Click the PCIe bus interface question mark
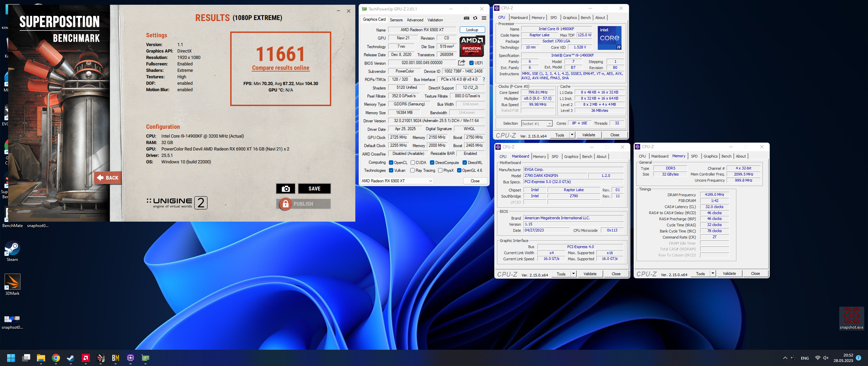 (x=484, y=79)
